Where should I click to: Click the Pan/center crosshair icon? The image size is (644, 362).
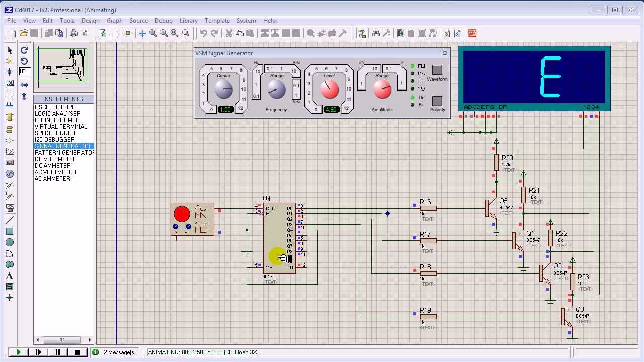(142, 33)
